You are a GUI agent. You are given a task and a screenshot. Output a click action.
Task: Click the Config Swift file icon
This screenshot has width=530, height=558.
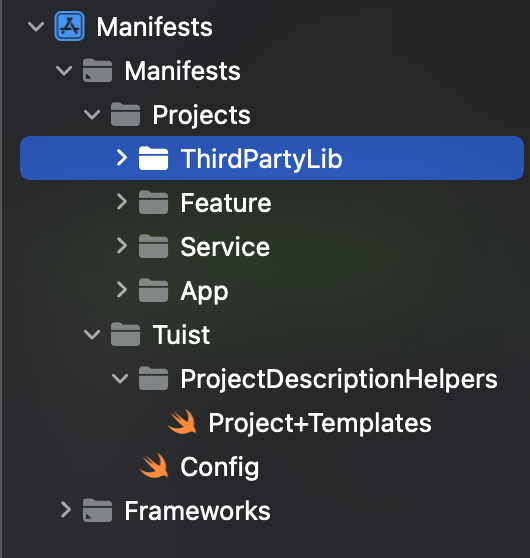click(154, 466)
